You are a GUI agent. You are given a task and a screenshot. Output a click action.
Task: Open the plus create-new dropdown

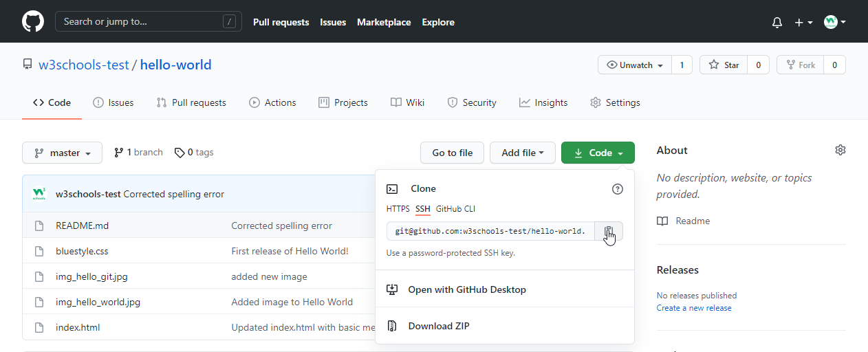pos(803,22)
